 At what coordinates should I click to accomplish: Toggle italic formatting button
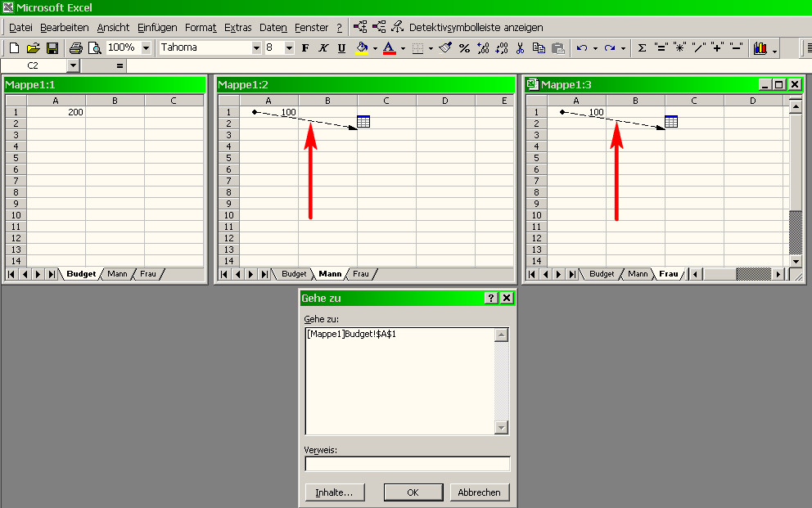(323, 48)
